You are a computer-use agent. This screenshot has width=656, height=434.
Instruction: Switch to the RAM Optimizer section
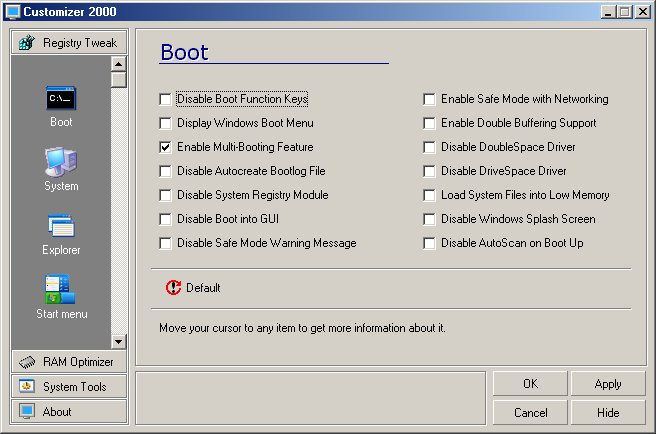click(69, 362)
